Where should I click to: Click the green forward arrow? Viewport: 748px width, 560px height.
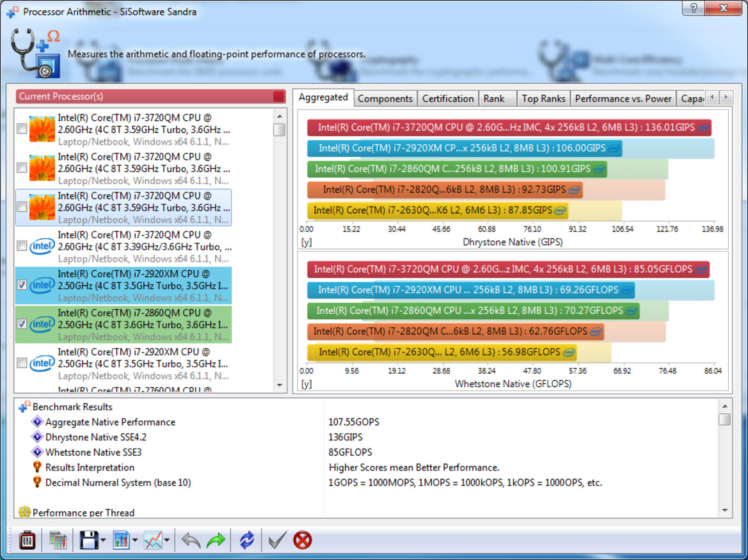point(216,540)
